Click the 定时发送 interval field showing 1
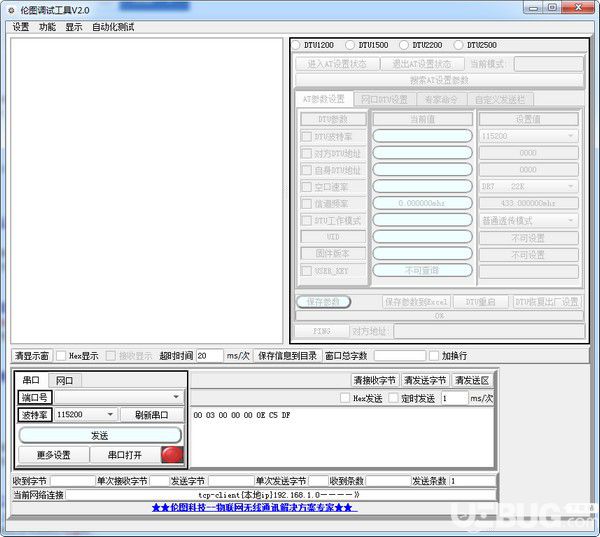Screen dimensions: 600x537 [455, 398]
